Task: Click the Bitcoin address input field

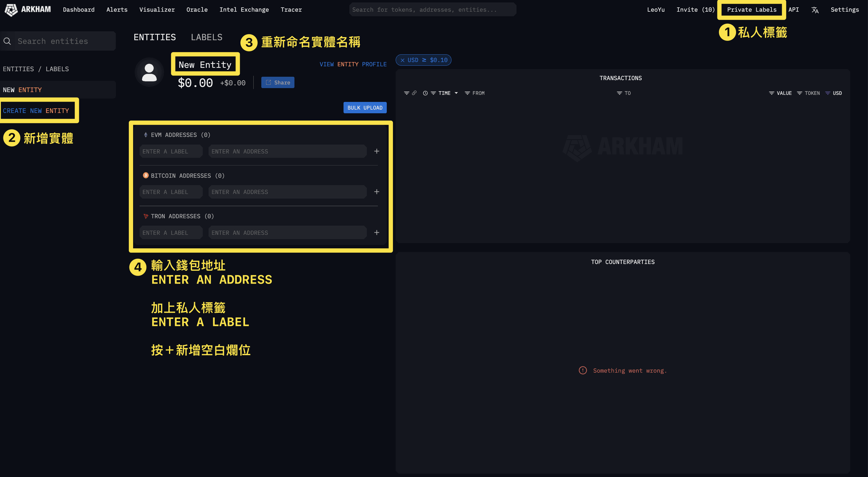Action: click(287, 192)
